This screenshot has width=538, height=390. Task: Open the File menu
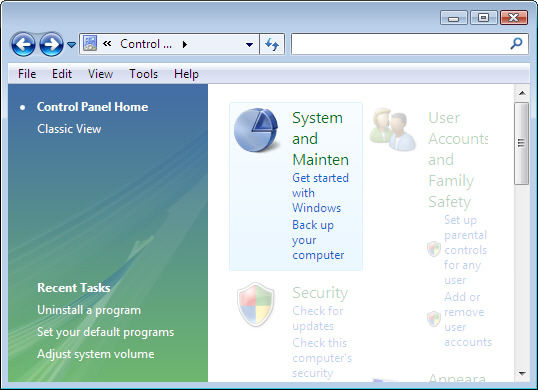27,74
